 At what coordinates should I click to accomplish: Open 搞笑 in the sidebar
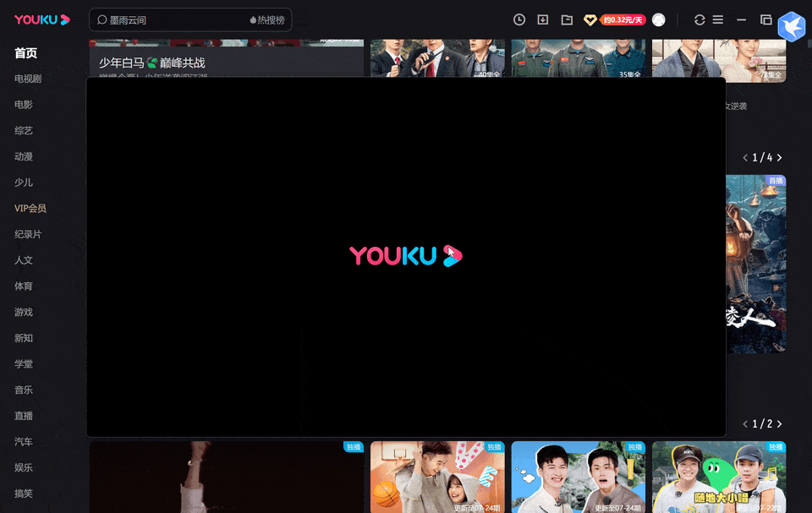(x=24, y=493)
